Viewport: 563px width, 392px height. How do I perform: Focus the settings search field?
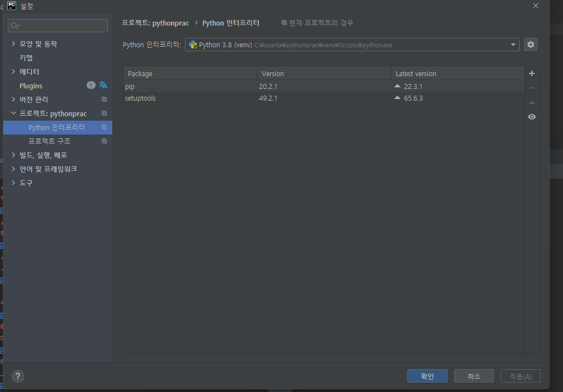coord(57,26)
